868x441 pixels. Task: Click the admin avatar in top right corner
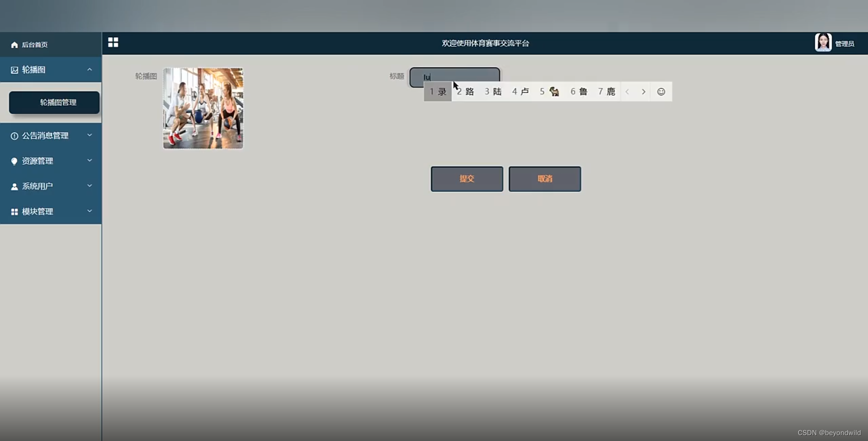pyautogui.click(x=823, y=42)
